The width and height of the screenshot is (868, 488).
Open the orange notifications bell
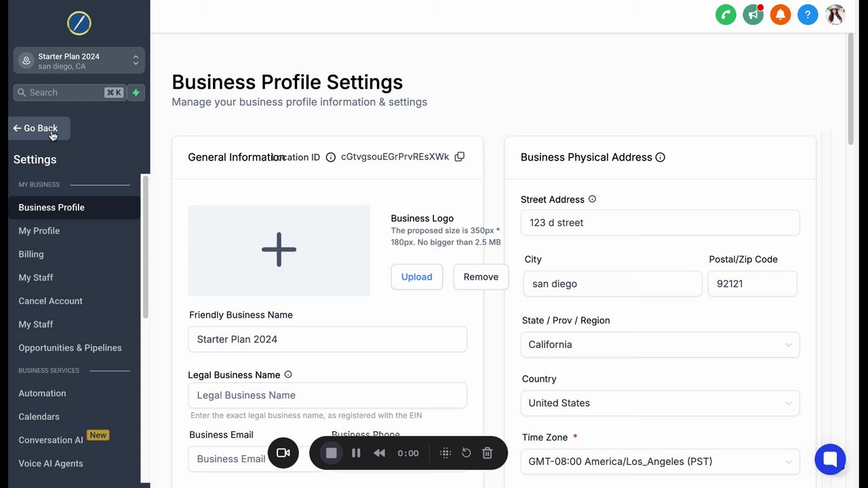tap(781, 14)
